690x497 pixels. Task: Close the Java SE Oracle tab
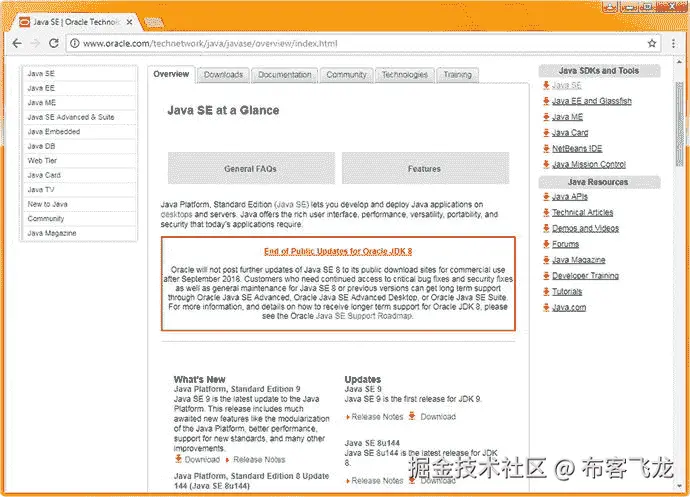click(129, 22)
